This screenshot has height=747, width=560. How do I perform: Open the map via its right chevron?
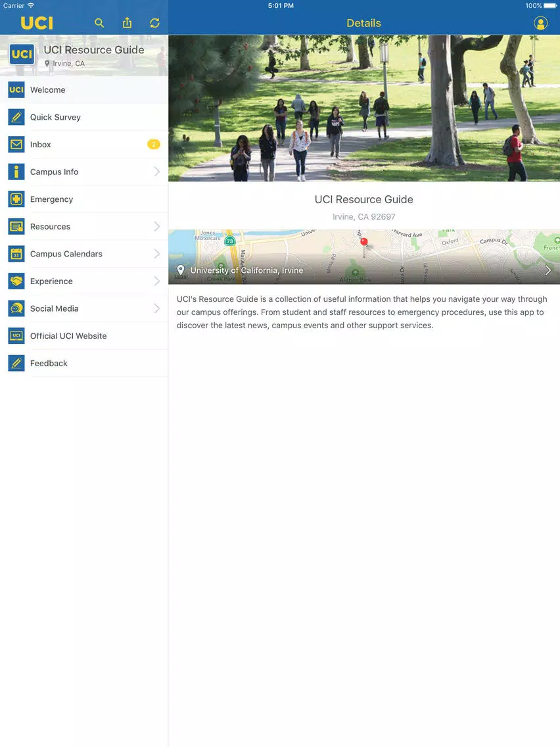(548, 270)
